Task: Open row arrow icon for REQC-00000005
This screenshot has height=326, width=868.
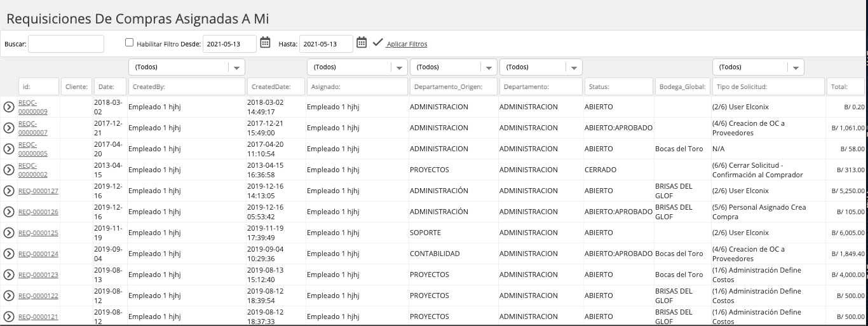Action: click(x=9, y=149)
